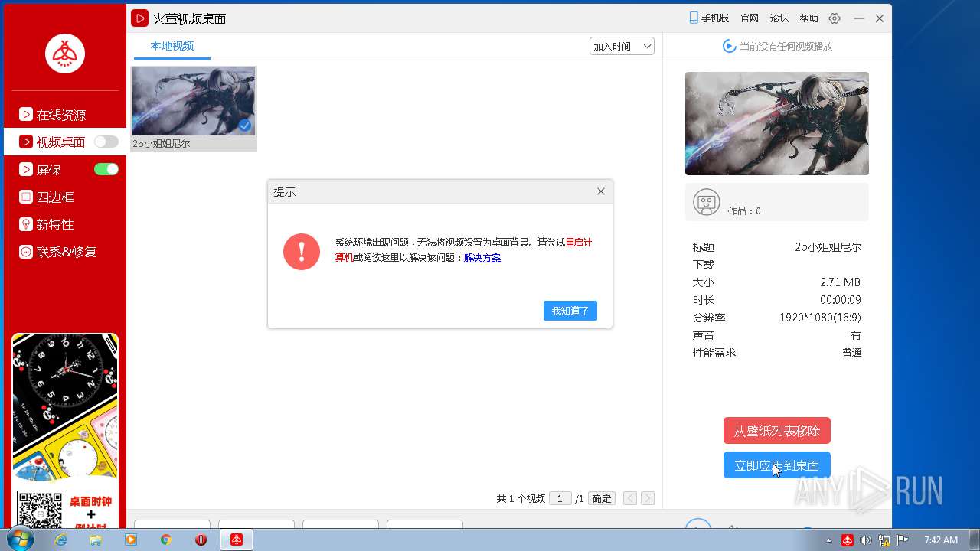The image size is (980, 551).
Task: Click the firefly tray icon
Action: pos(848,540)
